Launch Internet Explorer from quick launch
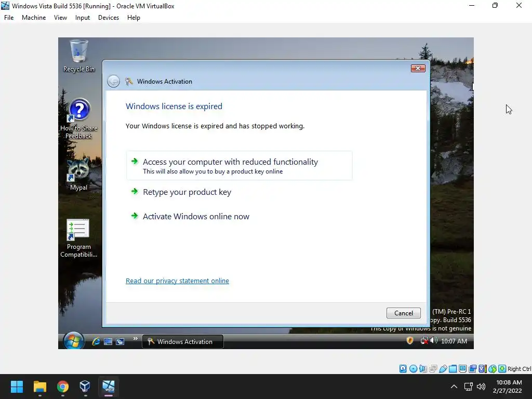This screenshot has width=532, height=399. 96,342
